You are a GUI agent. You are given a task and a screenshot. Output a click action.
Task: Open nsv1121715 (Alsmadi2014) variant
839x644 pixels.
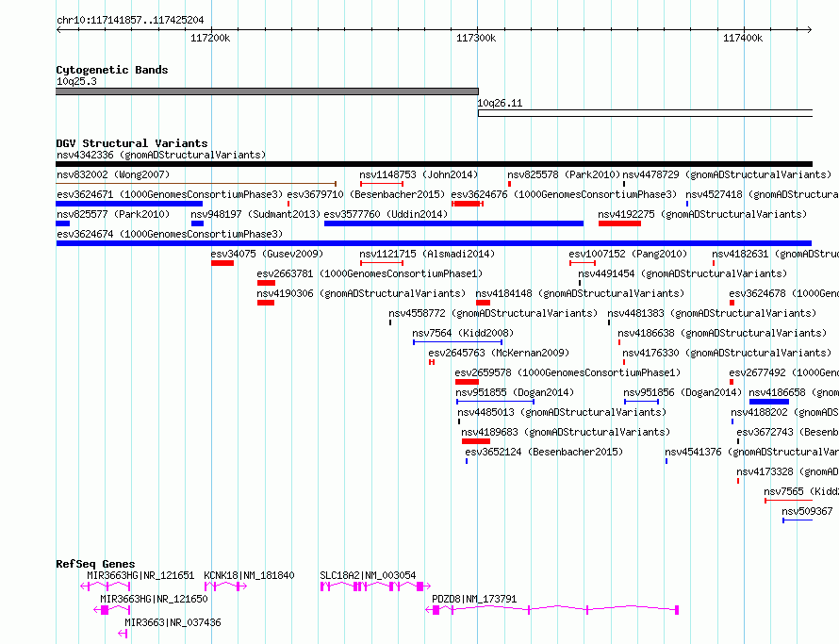tap(427, 255)
